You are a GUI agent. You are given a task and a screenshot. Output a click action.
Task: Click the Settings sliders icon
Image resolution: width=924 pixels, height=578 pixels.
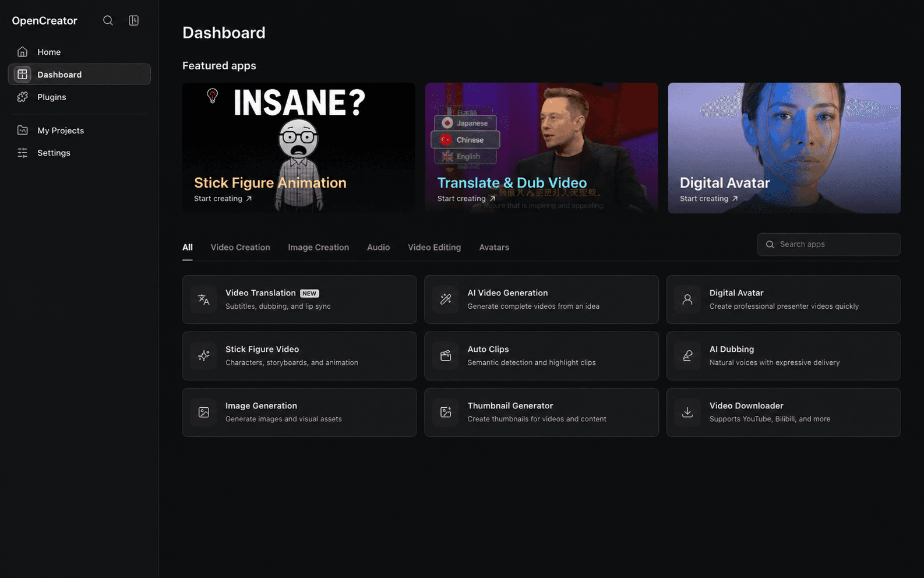23,153
